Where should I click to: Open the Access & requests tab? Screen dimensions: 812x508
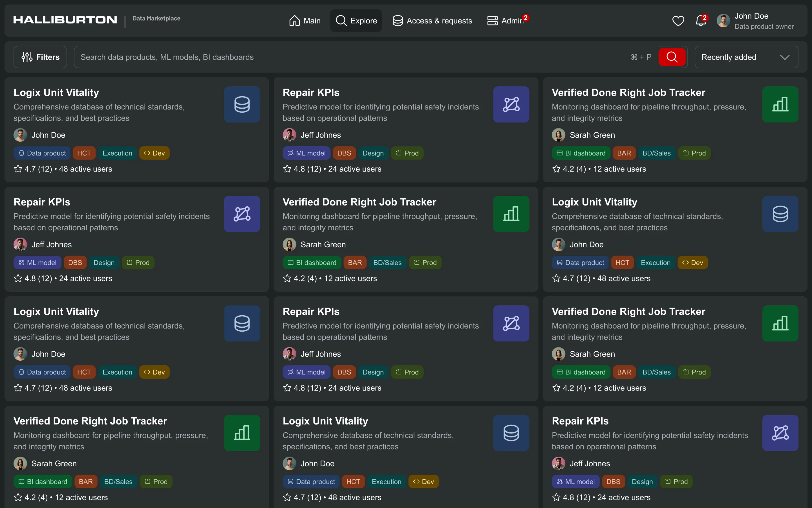coord(432,21)
